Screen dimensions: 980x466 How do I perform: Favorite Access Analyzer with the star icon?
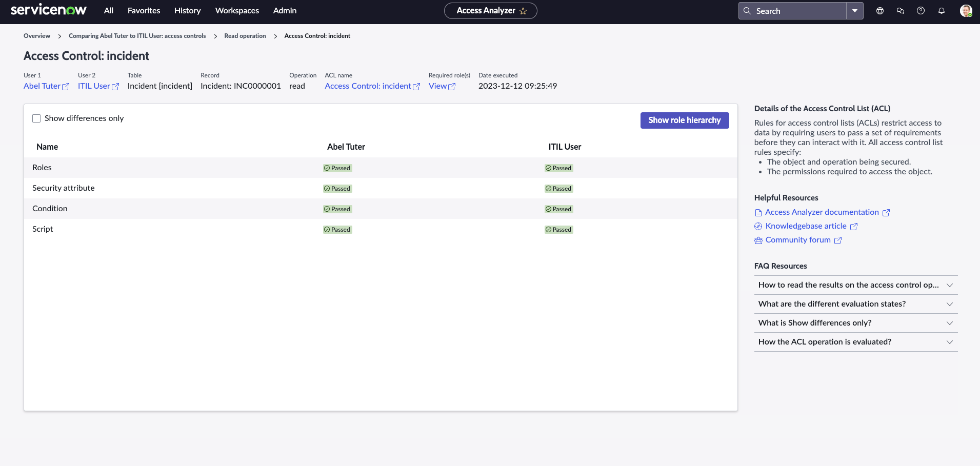[523, 11]
